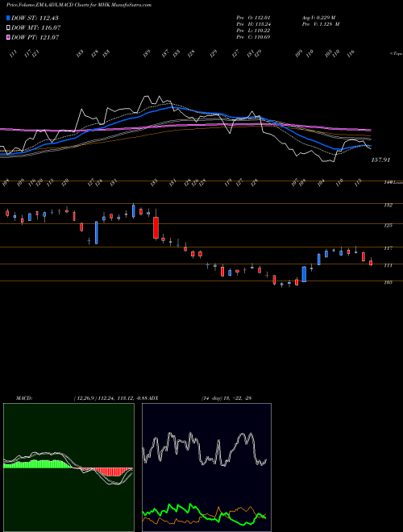The height and width of the screenshot is (532, 403).
Task: Click the tall blue candlestick rising from 105
Action: (305, 274)
